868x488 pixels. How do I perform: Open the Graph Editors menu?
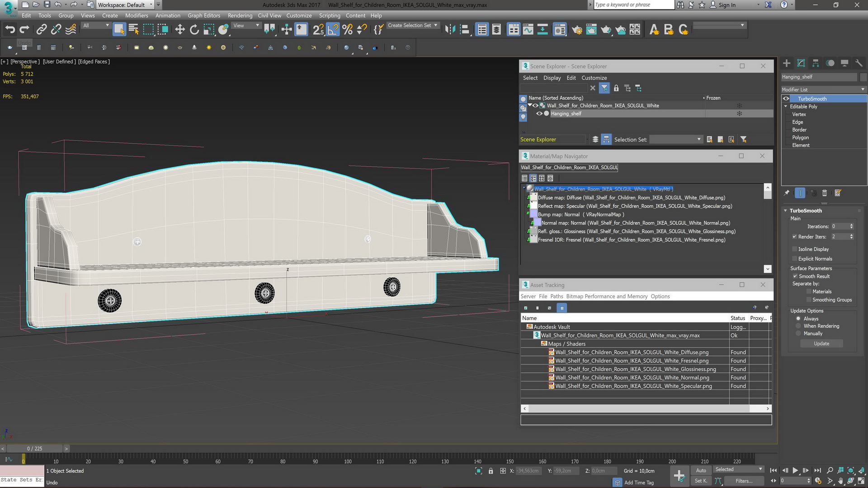(204, 15)
